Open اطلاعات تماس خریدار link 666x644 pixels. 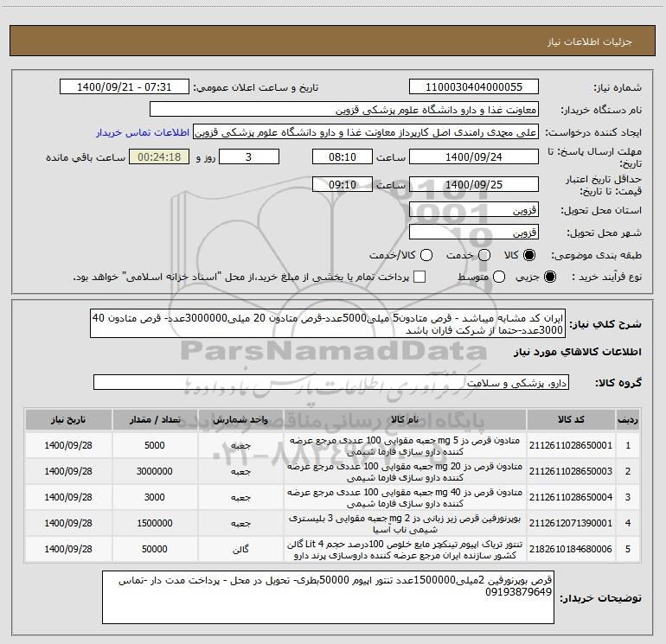point(143,132)
